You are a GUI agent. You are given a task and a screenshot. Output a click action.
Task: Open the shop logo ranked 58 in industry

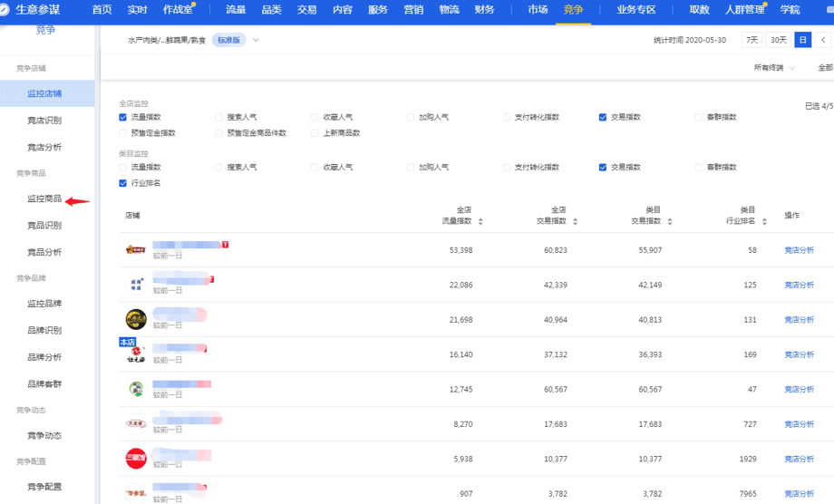coord(136,249)
